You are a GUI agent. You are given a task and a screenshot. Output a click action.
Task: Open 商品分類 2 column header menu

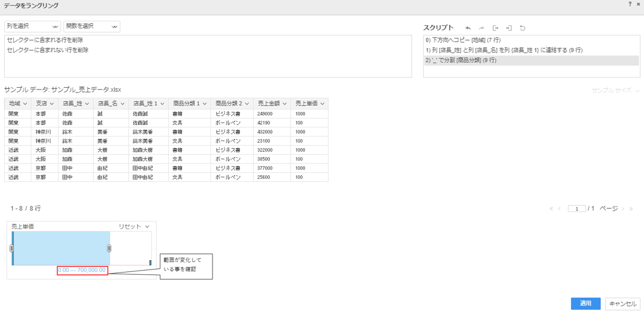(x=247, y=104)
